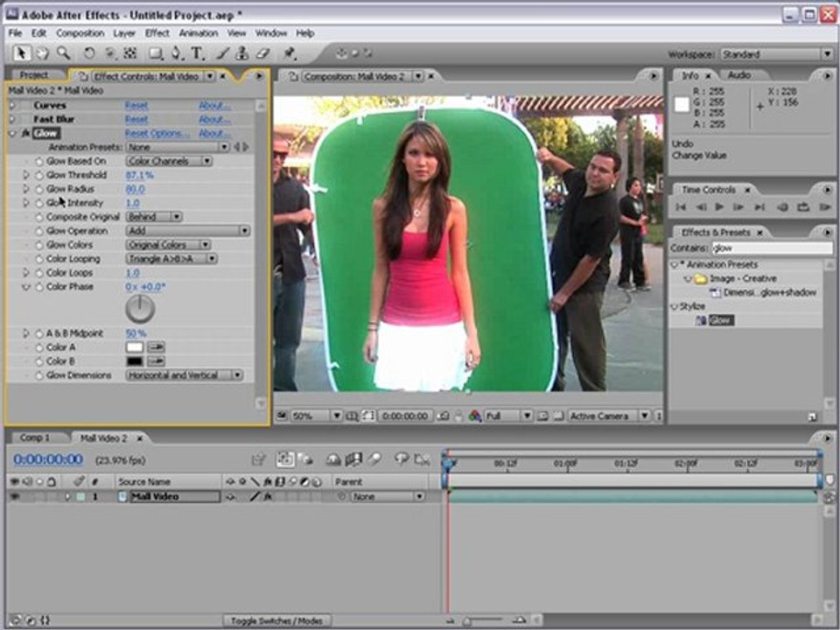The width and height of the screenshot is (840, 630).
Task: Select the Rotation tool
Action: click(89, 53)
